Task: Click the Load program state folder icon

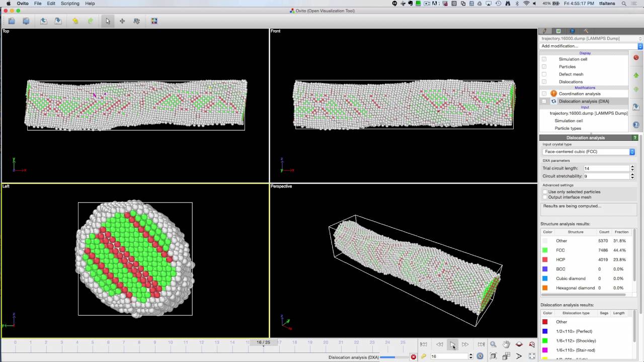Action: tap(12, 21)
